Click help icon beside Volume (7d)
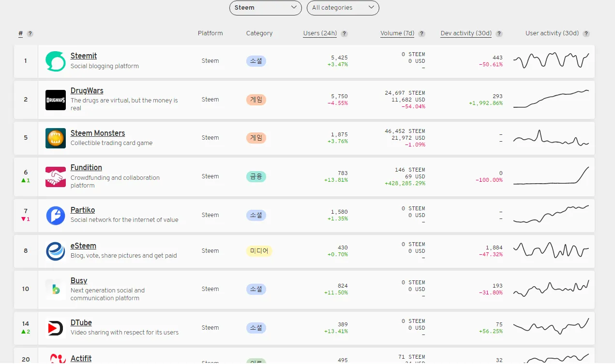This screenshot has width=615, height=364. click(421, 34)
